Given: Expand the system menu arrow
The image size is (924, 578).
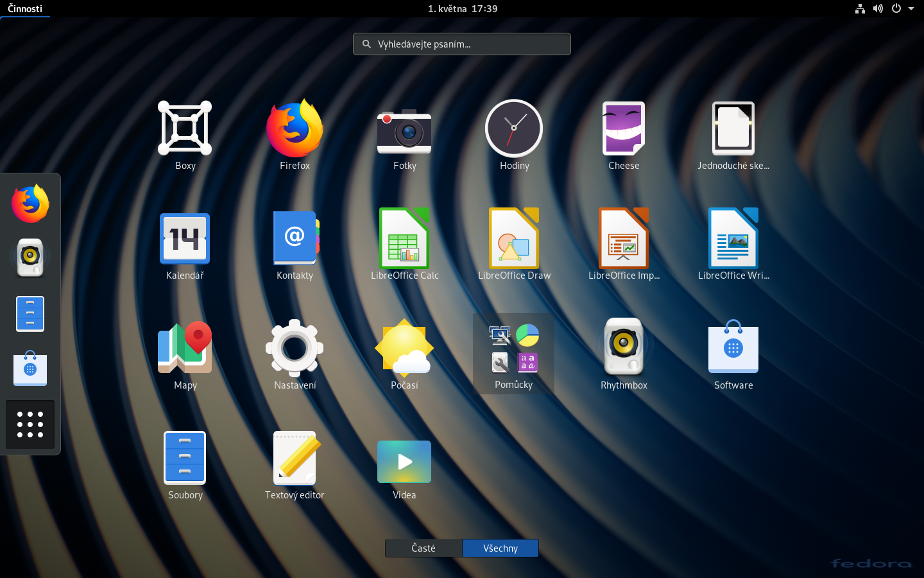Looking at the screenshot, I should tap(911, 8).
